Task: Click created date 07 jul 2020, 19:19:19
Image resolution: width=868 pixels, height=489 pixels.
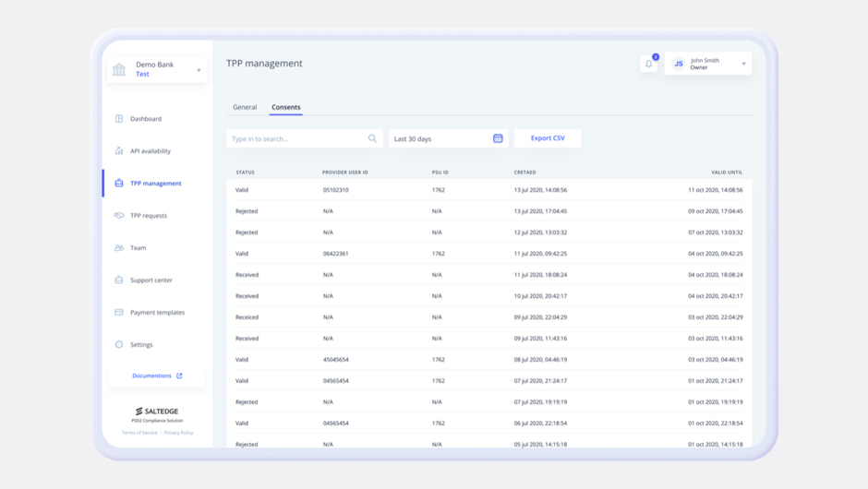Action: pos(540,401)
